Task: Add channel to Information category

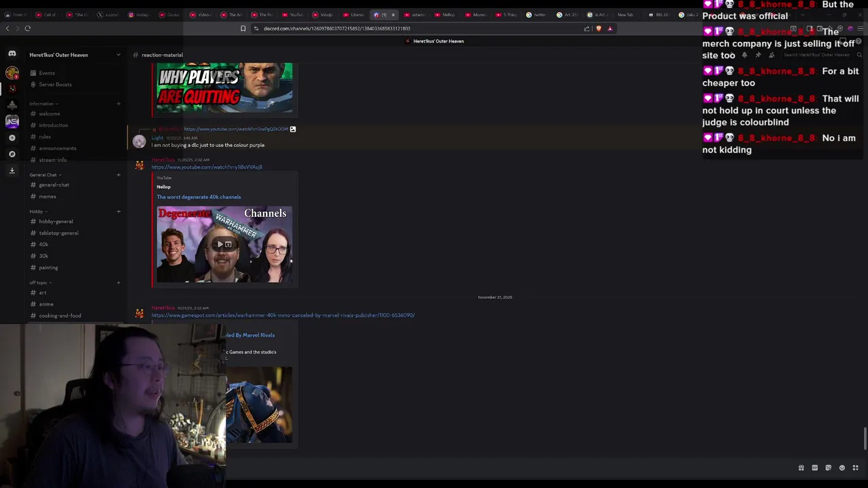Action: click(x=118, y=104)
